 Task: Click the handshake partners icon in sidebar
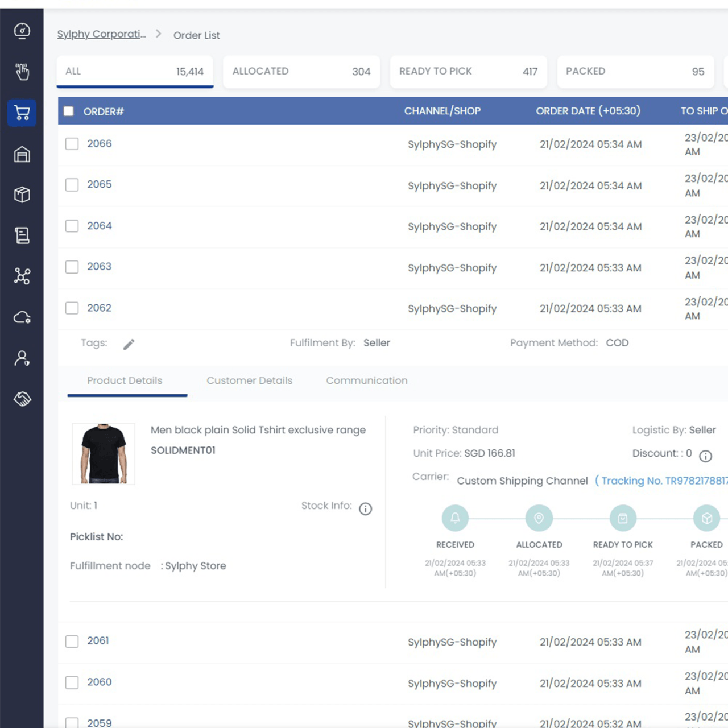click(x=22, y=399)
